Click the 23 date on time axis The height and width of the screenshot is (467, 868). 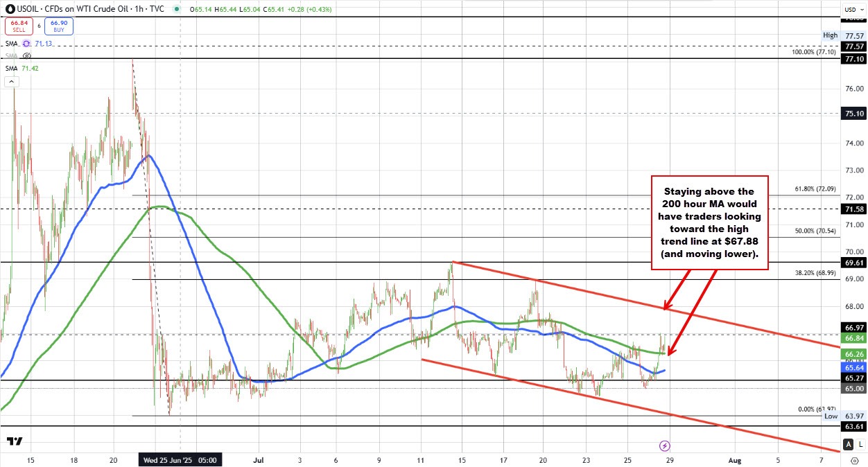[586, 459]
